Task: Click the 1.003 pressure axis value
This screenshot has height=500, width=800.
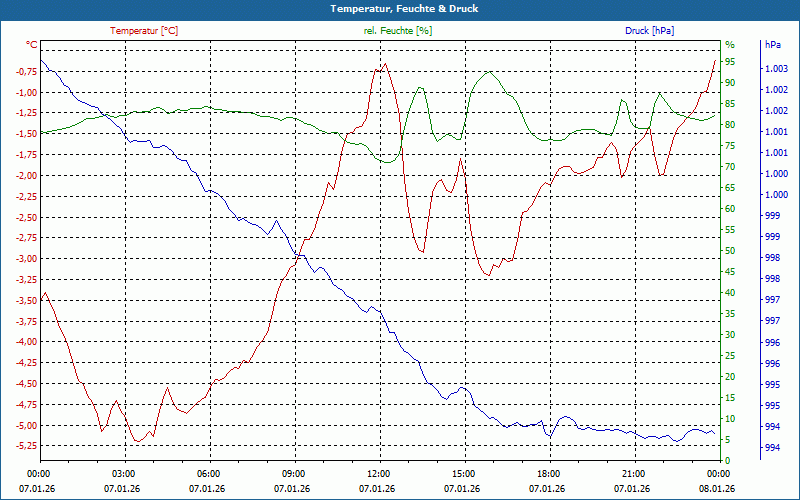Action: click(777, 69)
